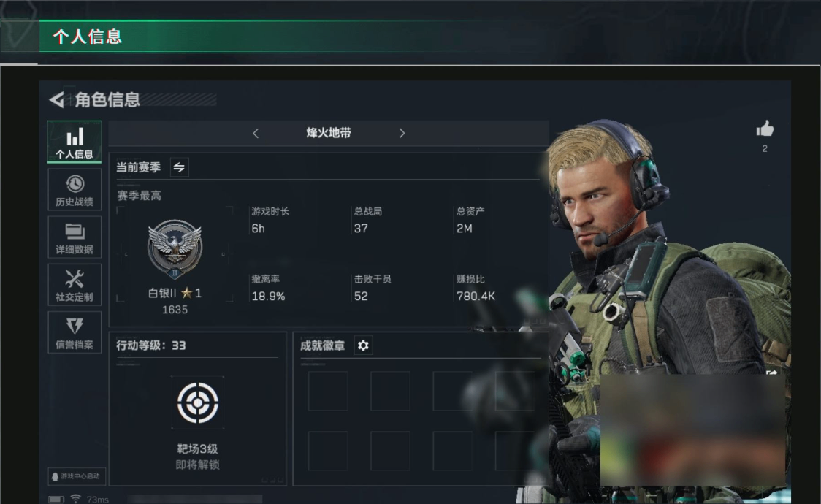
Task: Click the 行动等级: 33 heading
Action: coord(150,345)
